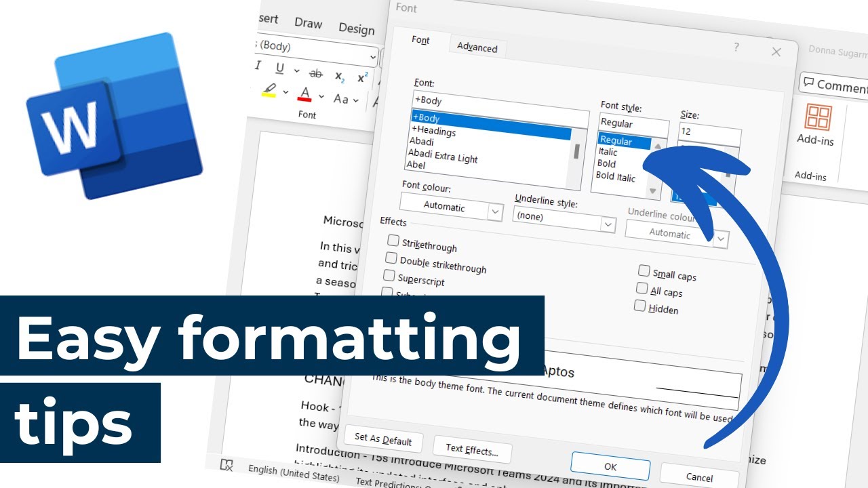Select Abadi in the font list
868x488 pixels.
[421, 142]
